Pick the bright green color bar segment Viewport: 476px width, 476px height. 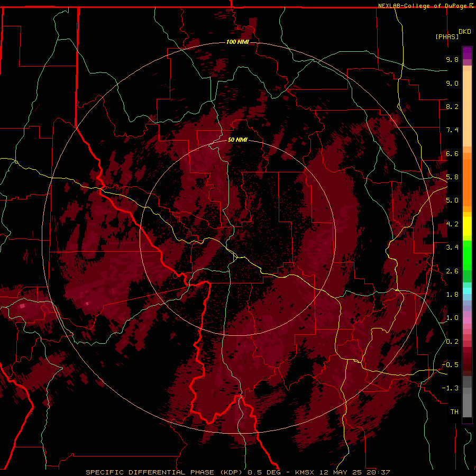click(x=467, y=256)
